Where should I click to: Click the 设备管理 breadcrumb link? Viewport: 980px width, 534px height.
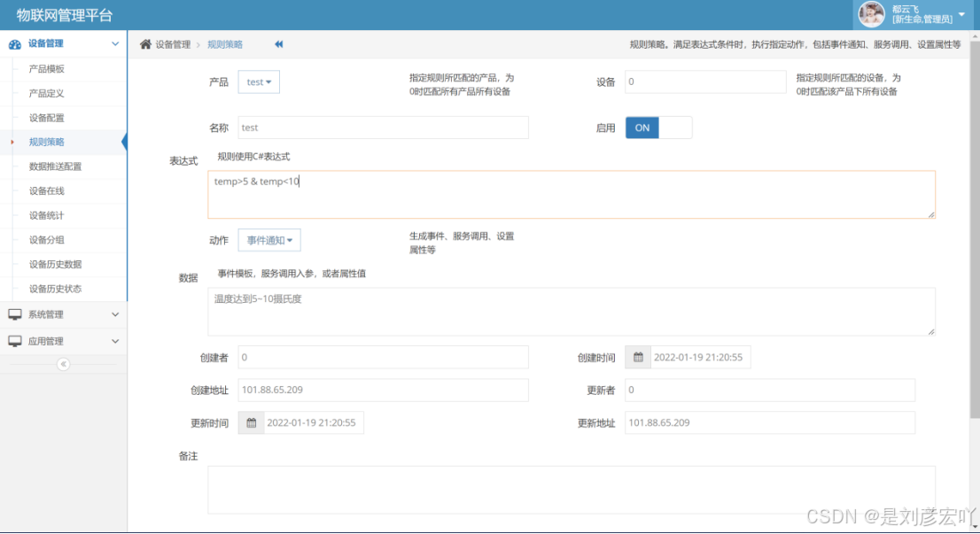[x=173, y=44]
